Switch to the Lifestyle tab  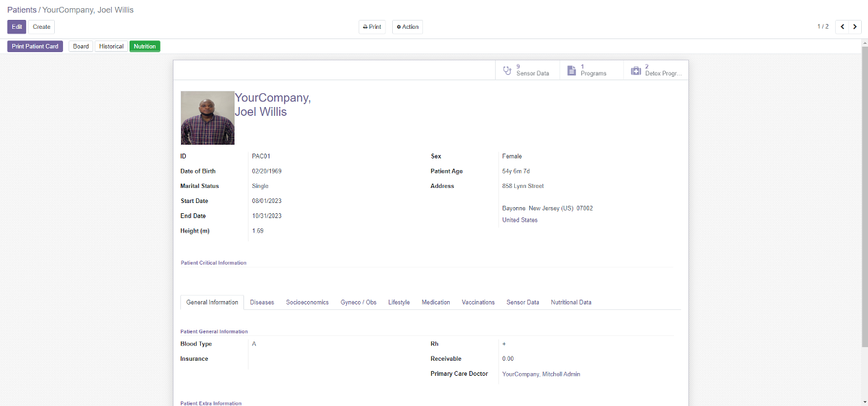point(399,302)
